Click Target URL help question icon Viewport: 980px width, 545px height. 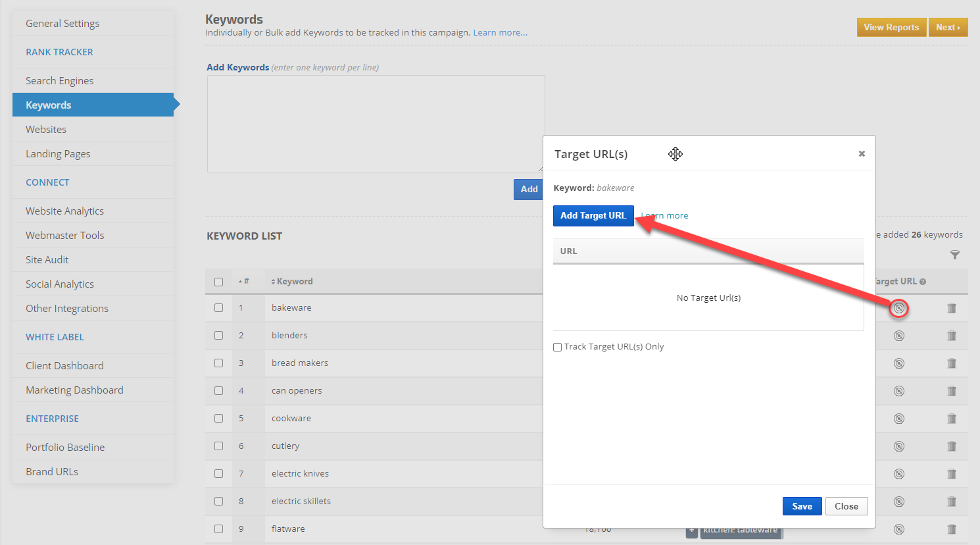pos(923,282)
